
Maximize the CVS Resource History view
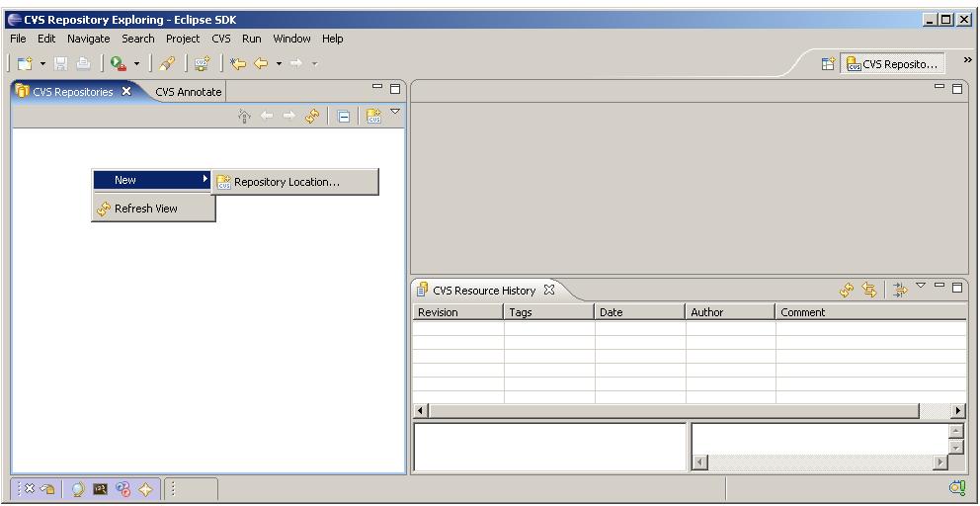[957, 287]
